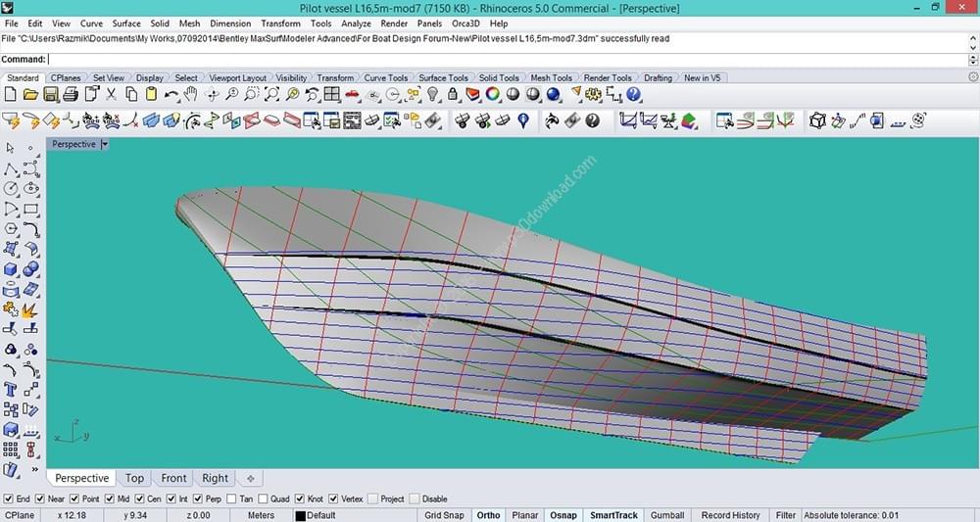
Task: Toggle the Vertex osnap checkbox
Action: tap(333, 498)
